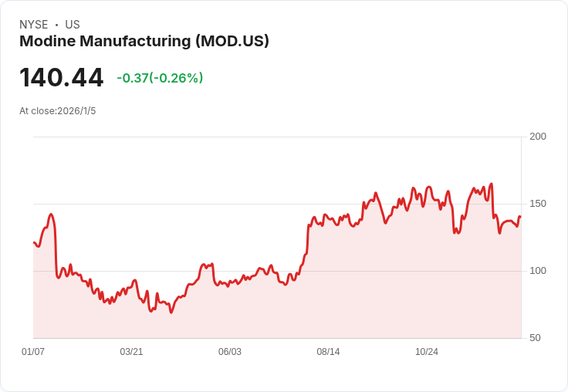The width and height of the screenshot is (568, 392).
Task: Select the 150 y-axis price label
Action: pos(538,204)
